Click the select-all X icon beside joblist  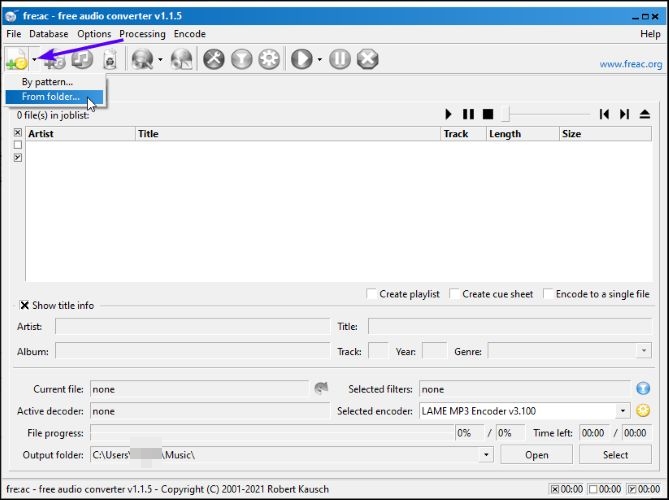pyautogui.click(x=17, y=133)
